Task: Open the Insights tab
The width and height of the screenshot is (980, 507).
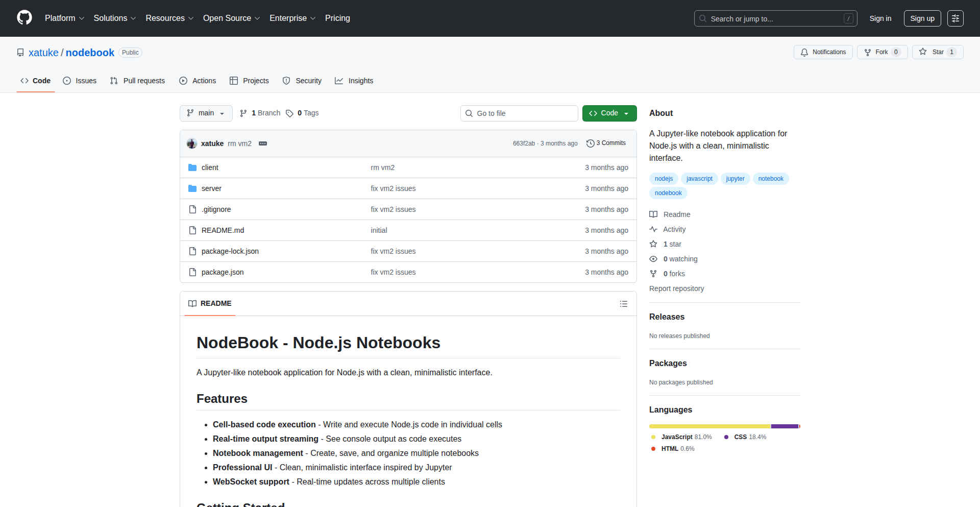Action: click(354, 80)
